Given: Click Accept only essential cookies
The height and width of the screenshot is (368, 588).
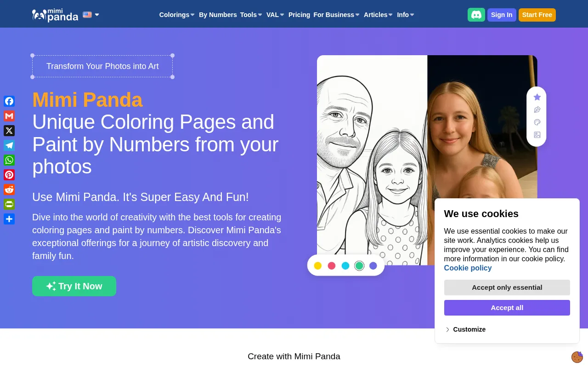Looking at the screenshot, I should point(507,287).
